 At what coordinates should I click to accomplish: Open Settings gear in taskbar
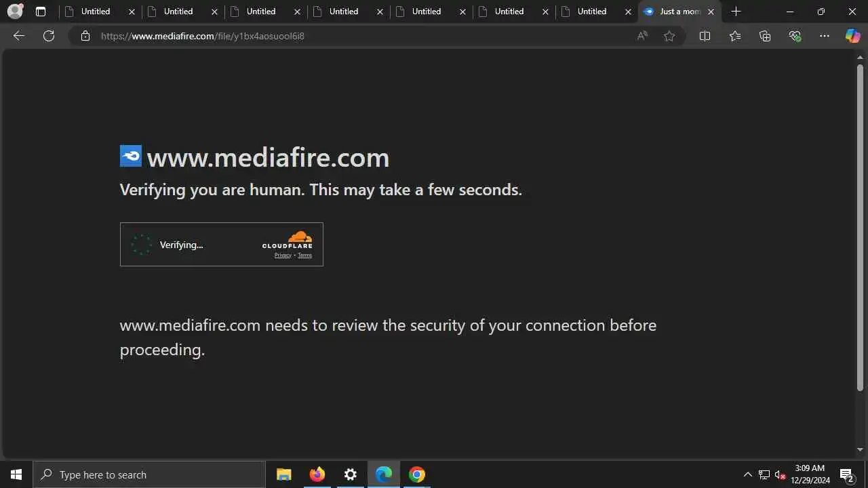tap(351, 474)
